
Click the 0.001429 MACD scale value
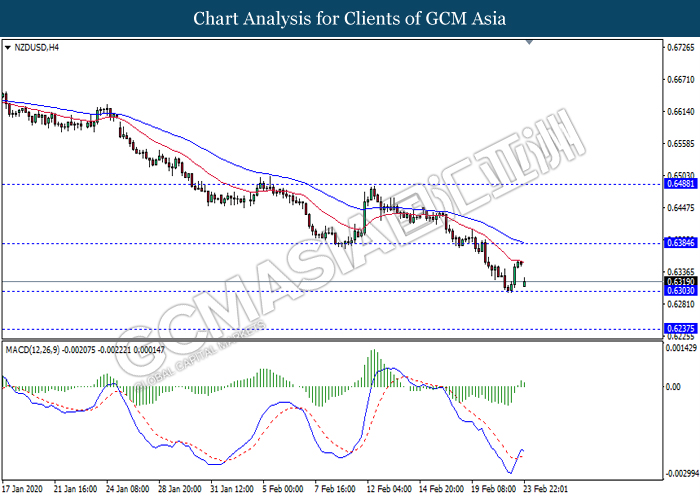click(x=681, y=348)
